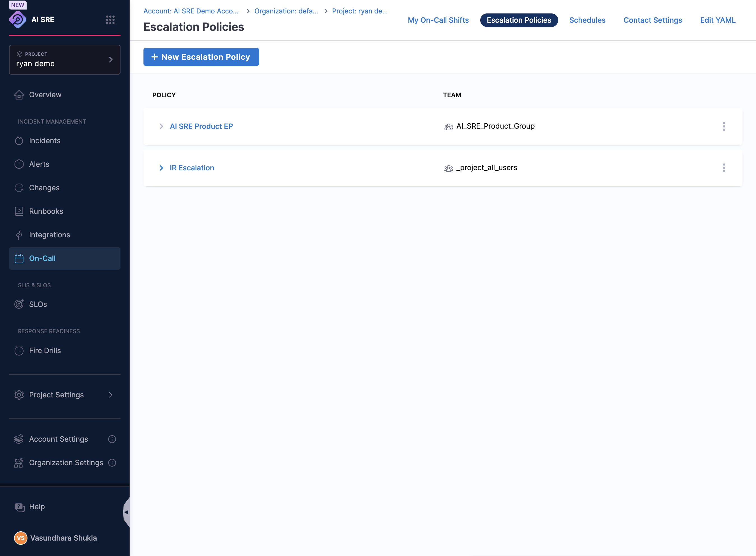The width and height of the screenshot is (756, 556).
Task: Open Account Settings in sidebar
Action: [x=58, y=439]
